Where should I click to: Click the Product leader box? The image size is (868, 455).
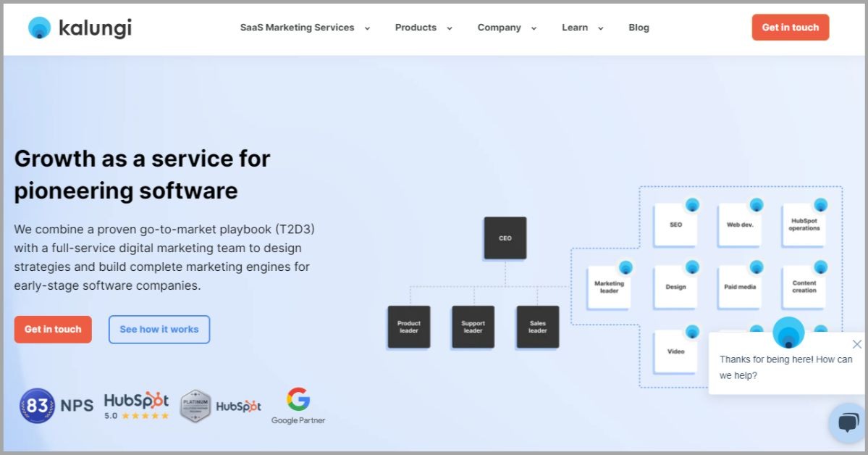[x=409, y=327]
